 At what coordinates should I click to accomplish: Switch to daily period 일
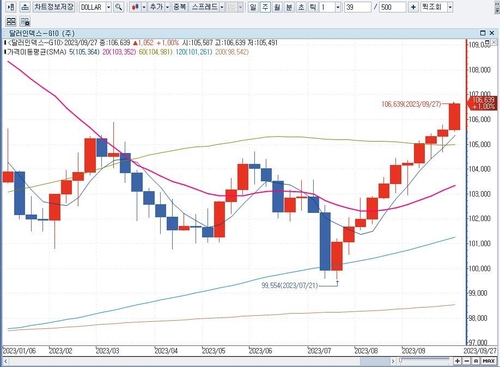[x=253, y=7]
